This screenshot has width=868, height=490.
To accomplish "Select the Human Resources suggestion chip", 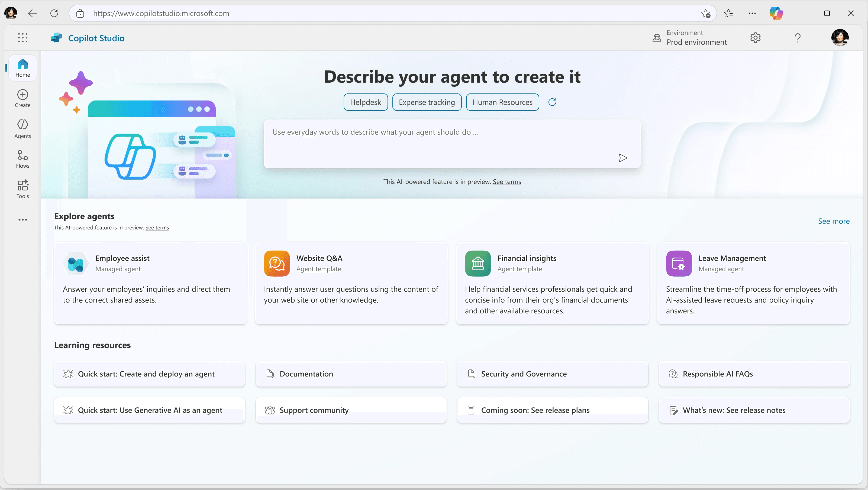I will (502, 102).
